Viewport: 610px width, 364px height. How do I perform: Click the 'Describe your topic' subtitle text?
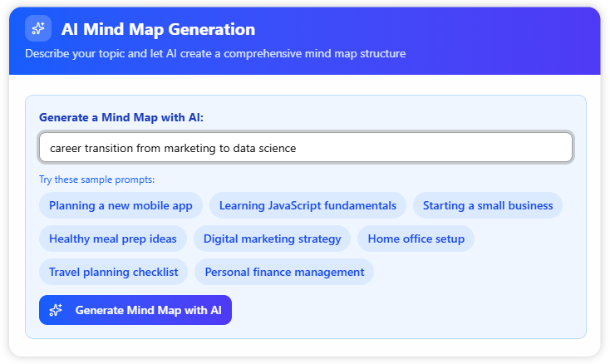(x=215, y=54)
